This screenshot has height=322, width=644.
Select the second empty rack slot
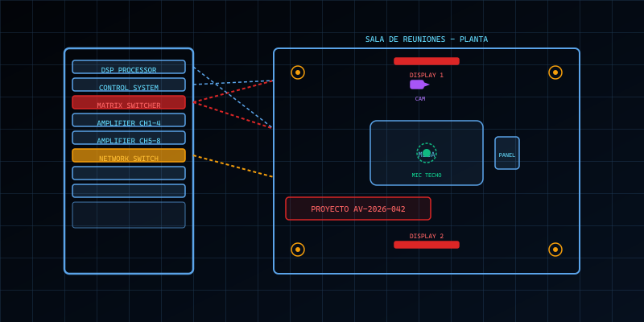129,191
